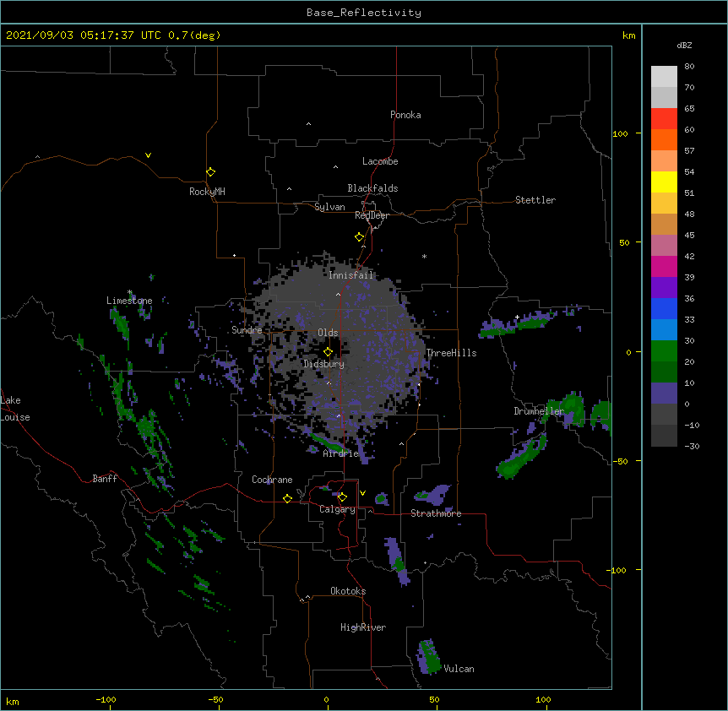
Task: Click the yellow radar site marker near Didsbury
Action: [329, 352]
